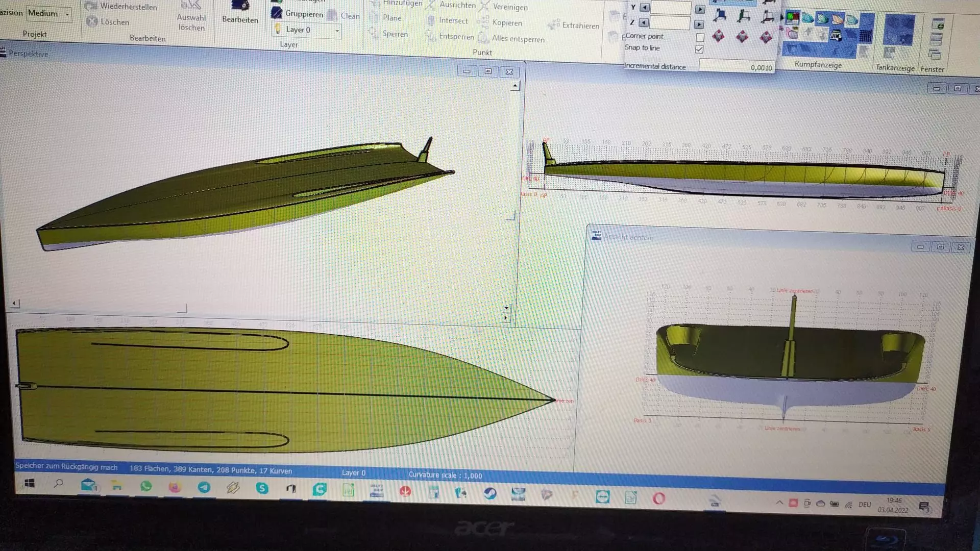Enable the Corner point checkbox
980x551 pixels.
[700, 37]
